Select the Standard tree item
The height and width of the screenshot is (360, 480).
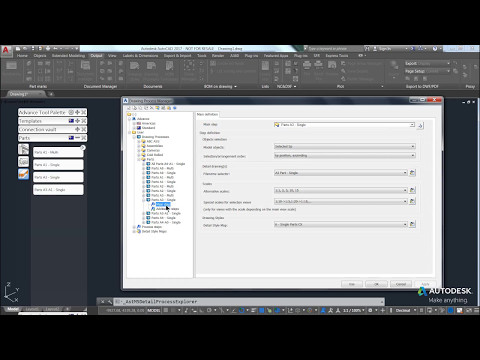(148, 128)
